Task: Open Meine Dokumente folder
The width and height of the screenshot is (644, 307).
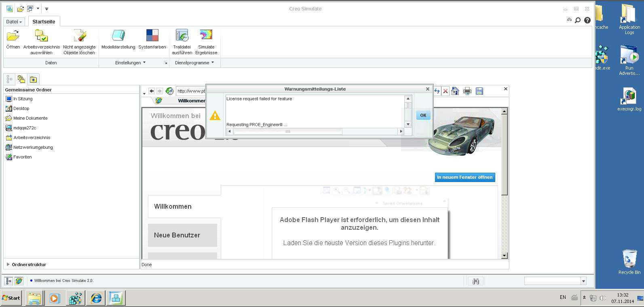Action: 27,118
